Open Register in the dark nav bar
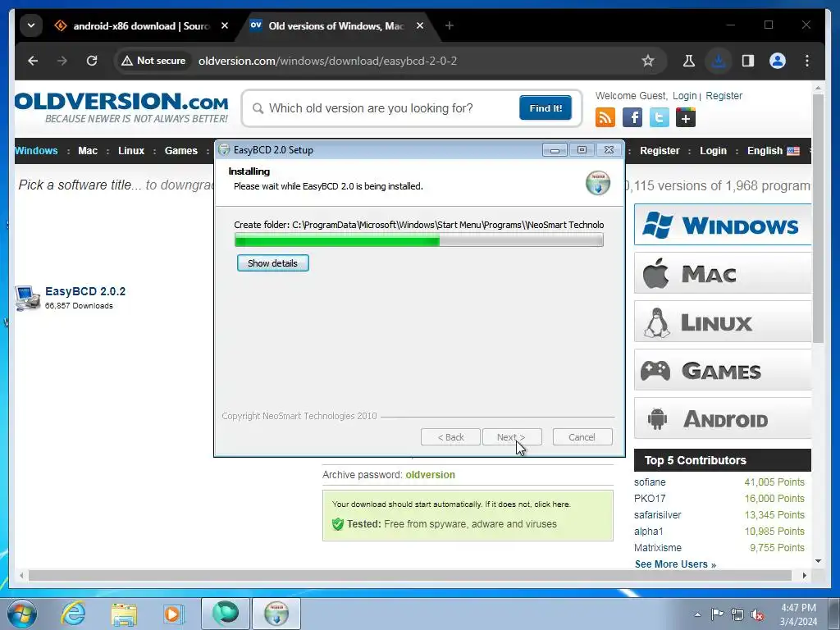The height and width of the screenshot is (630, 840). (660, 151)
